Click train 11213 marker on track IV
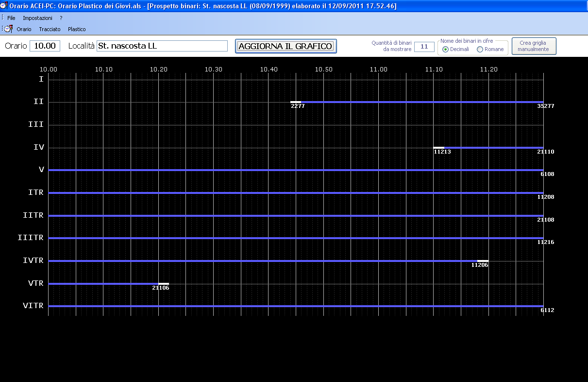This screenshot has height=382, width=588. click(x=438, y=148)
